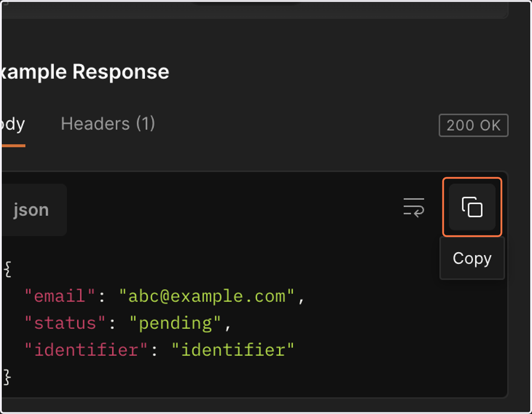Click the "status" key
This screenshot has height=414, width=532.
[65, 323]
